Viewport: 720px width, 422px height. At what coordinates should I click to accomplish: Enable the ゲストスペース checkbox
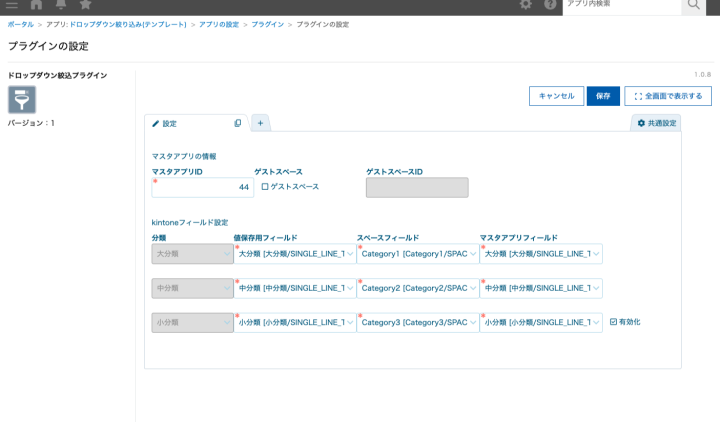pos(265,187)
